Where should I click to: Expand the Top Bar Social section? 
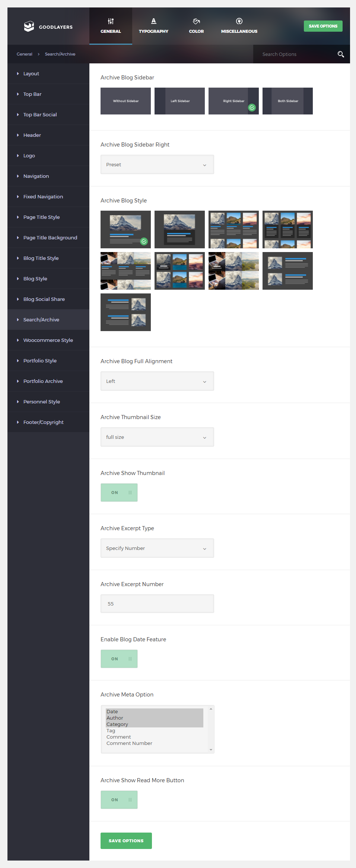click(48, 114)
